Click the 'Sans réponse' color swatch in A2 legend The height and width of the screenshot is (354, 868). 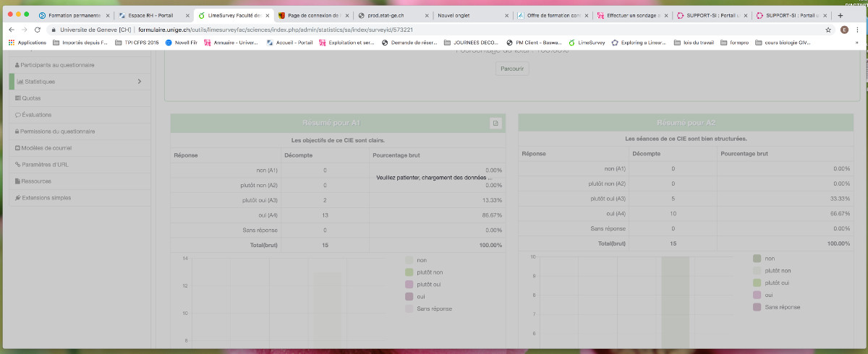point(757,307)
